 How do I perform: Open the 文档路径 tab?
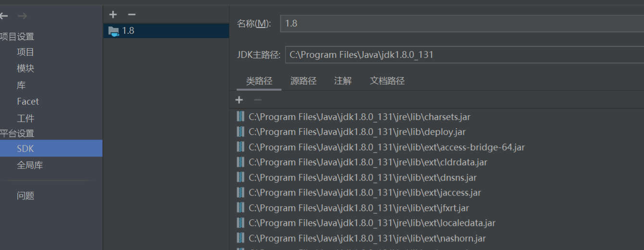point(387,81)
